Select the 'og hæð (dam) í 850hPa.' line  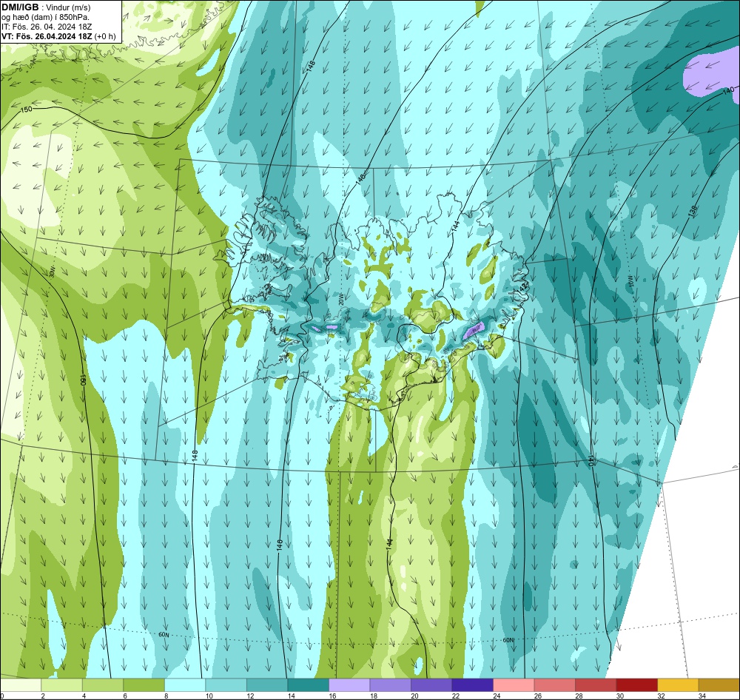[x=45, y=17]
